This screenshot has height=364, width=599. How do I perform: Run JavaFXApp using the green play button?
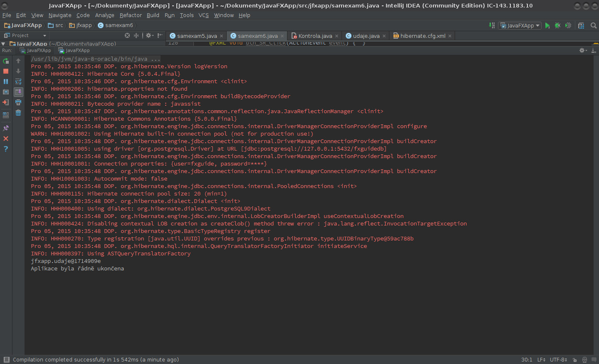click(547, 26)
